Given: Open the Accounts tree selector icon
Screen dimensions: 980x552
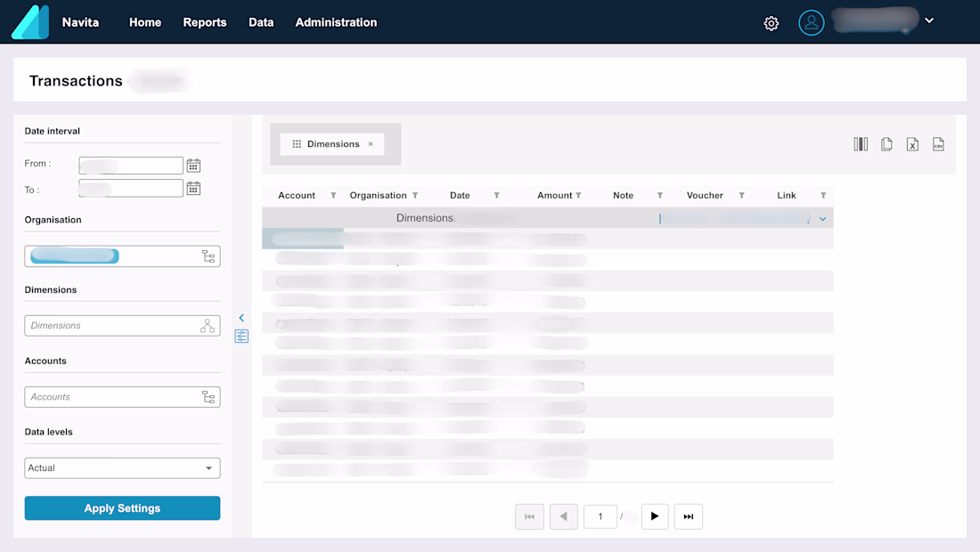Looking at the screenshot, I should click(x=208, y=397).
